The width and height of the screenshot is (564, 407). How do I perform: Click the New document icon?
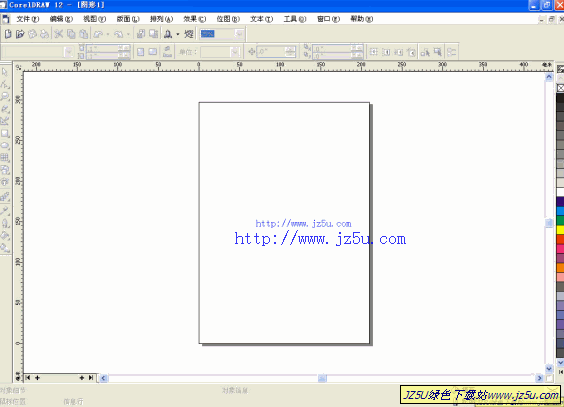(8, 34)
